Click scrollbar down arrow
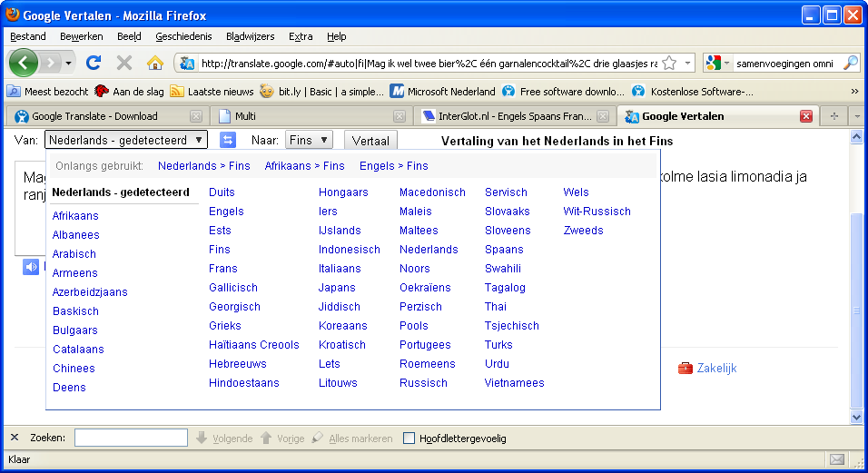Image resolution: width=868 pixels, height=473 pixels. click(856, 417)
